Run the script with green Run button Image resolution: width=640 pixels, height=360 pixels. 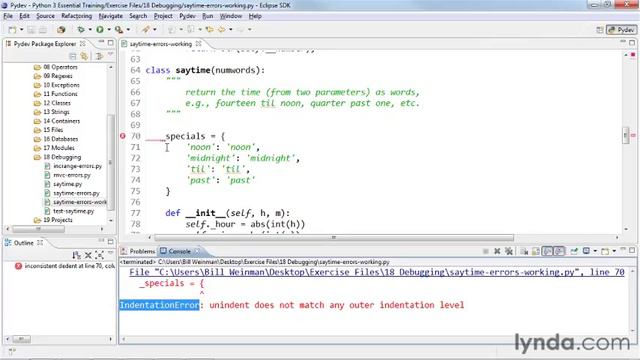(x=100, y=29)
